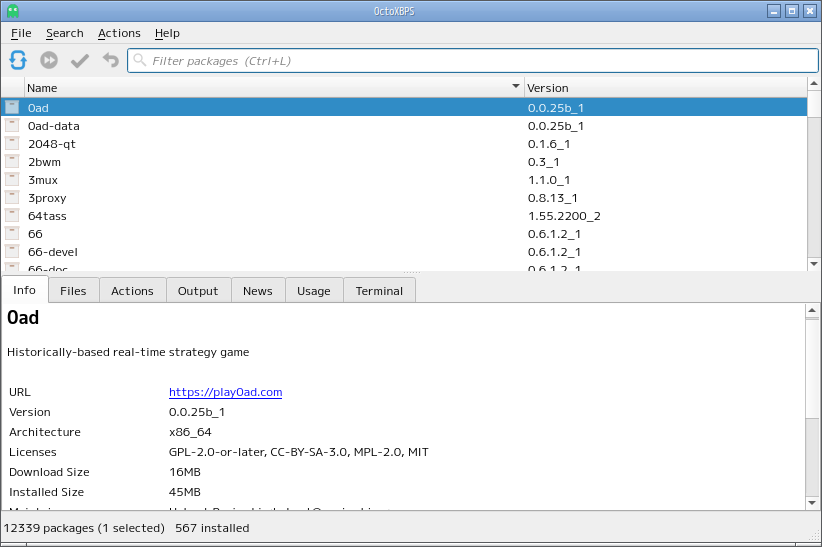Open the Help menu
Viewport: 822px width, 547px height.
(167, 33)
